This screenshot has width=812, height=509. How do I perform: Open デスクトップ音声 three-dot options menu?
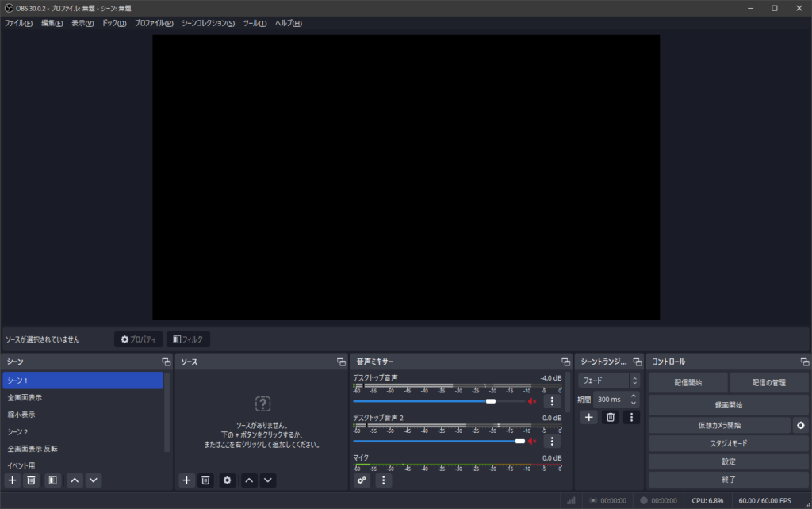pyautogui.click(x=552, y=401)
